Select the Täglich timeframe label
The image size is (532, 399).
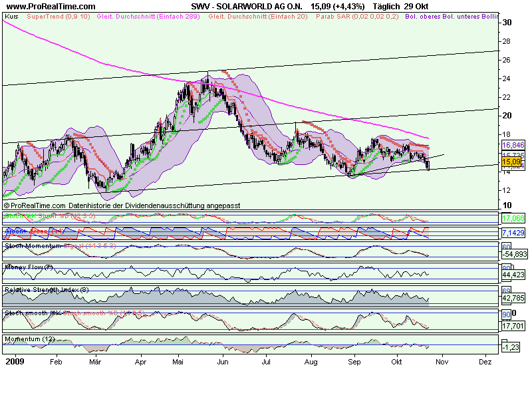(386, 7)
